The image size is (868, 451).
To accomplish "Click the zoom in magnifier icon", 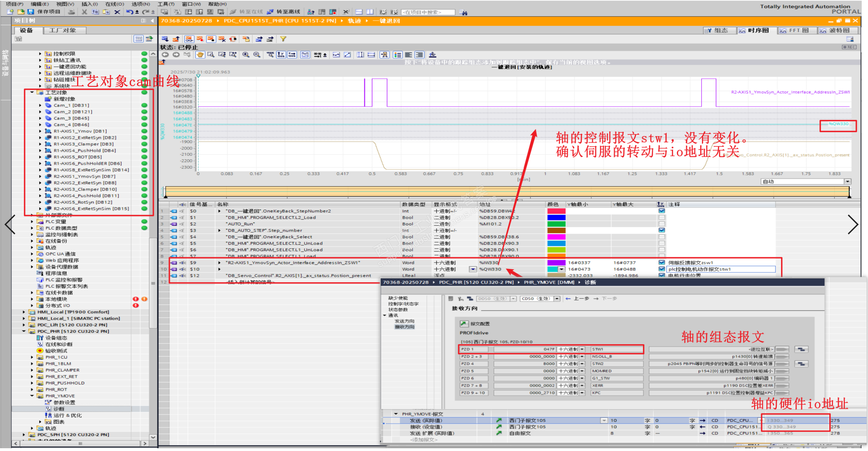I will tap(246, 55).
